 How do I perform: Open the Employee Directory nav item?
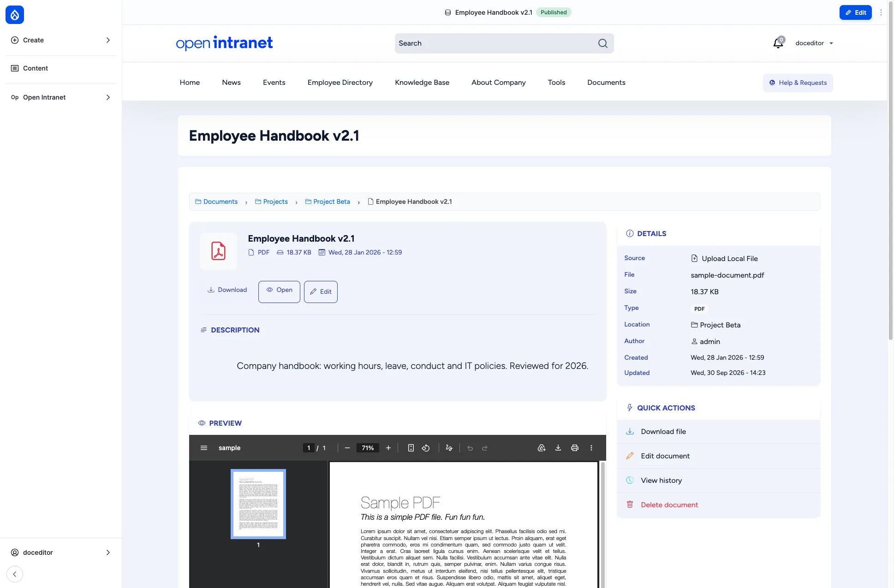[340, 83]
